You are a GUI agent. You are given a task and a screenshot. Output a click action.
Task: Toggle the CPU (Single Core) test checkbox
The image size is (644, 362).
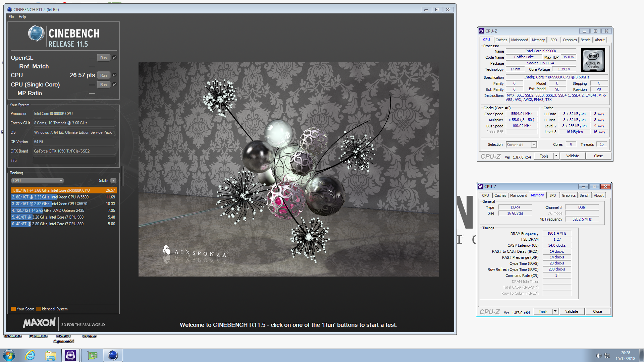[114, 84]
